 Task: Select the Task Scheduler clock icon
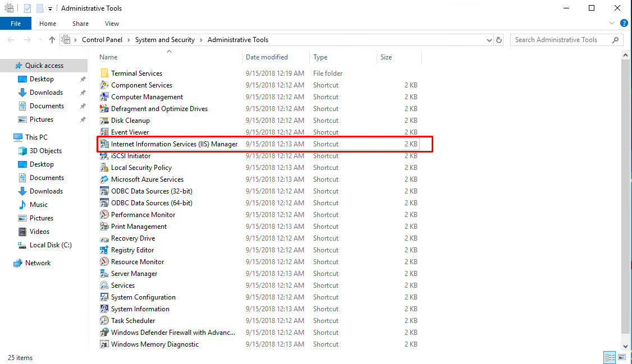104,320
